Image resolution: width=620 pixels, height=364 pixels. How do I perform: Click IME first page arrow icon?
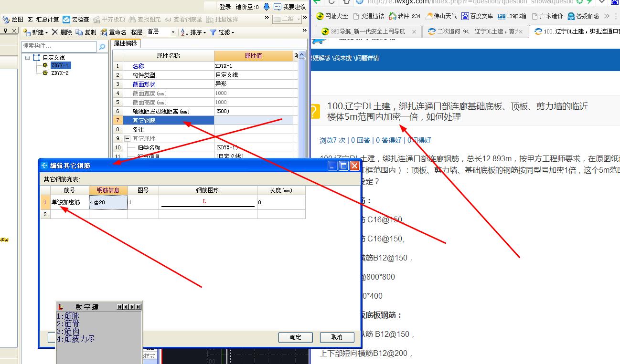[x=120, y=307]
